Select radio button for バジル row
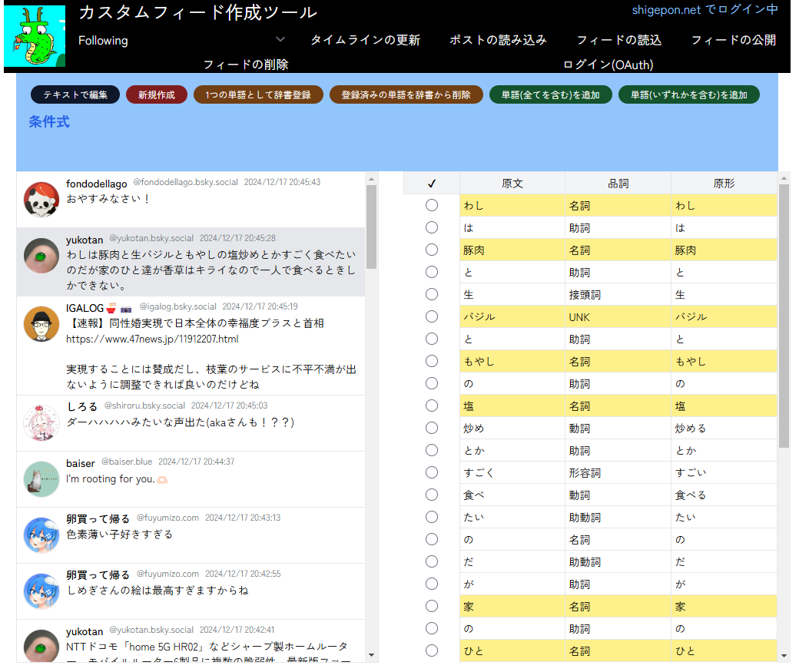The image size is (799, 672). [x=432, y=316]
